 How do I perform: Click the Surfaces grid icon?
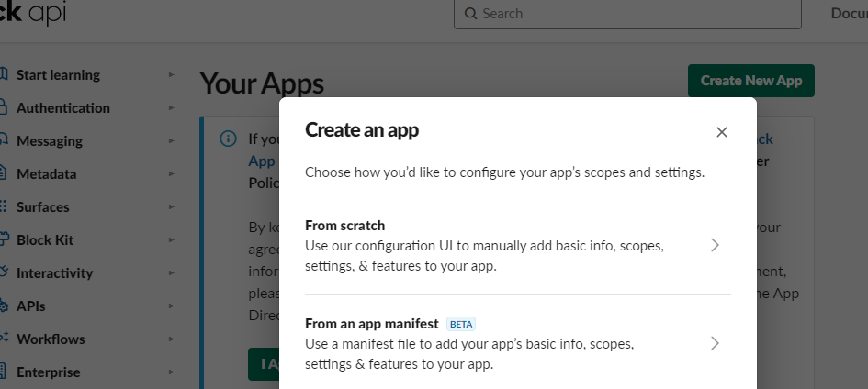[x=4, y=207]
